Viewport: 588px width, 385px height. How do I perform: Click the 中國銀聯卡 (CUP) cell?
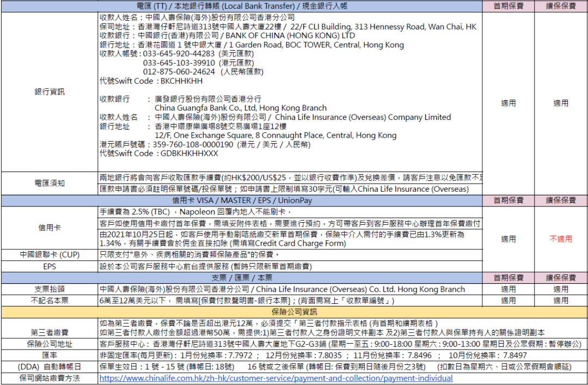click(50, 255)
